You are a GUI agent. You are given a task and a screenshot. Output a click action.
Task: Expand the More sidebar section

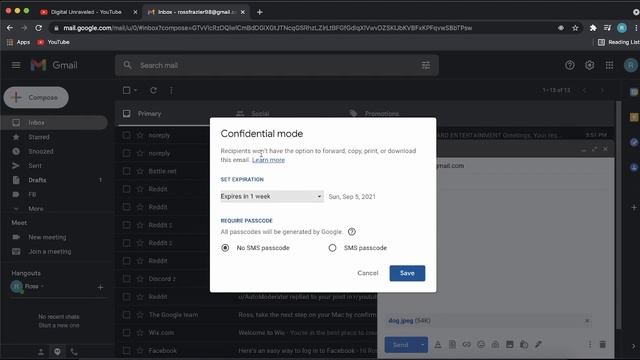point(36,209)
